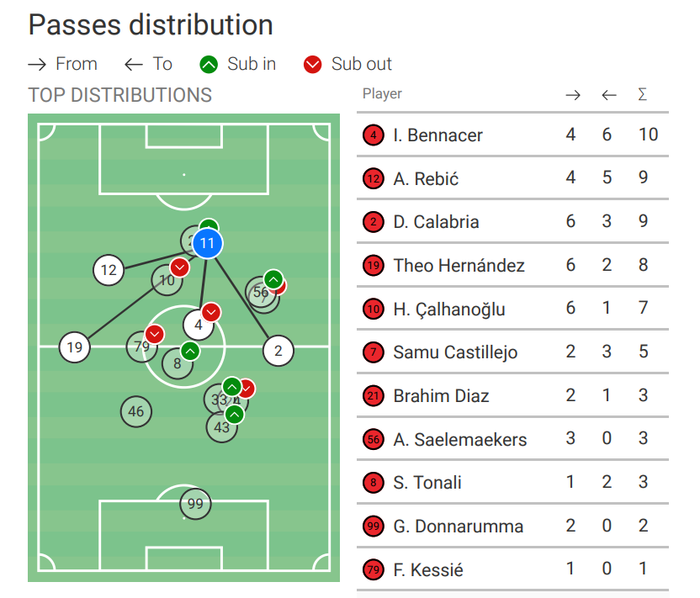Click player 19 circle on pitch
Viewport: 700px width, 598px height.
click(75, 347)
